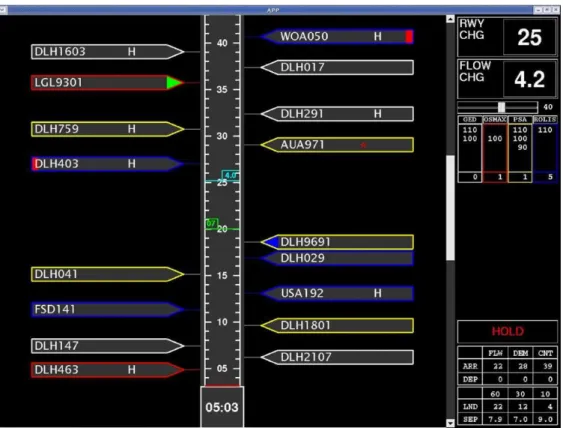Click the LND row label
The image size is (563, 428).
pos(470,406)
